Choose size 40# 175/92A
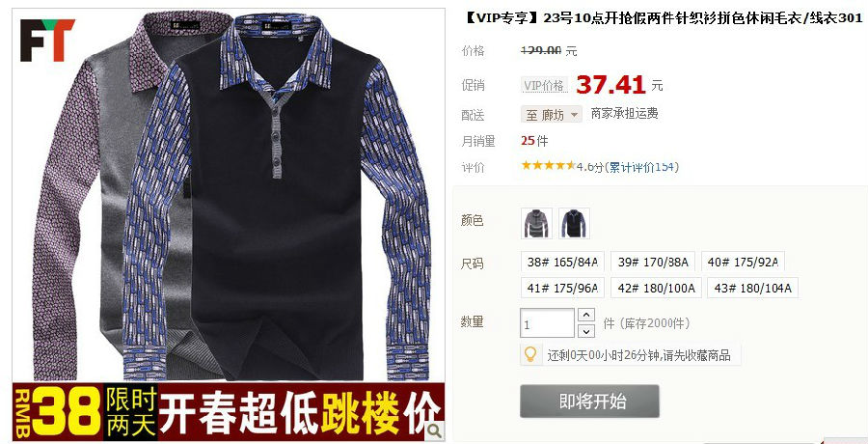 tap(743, 262)
